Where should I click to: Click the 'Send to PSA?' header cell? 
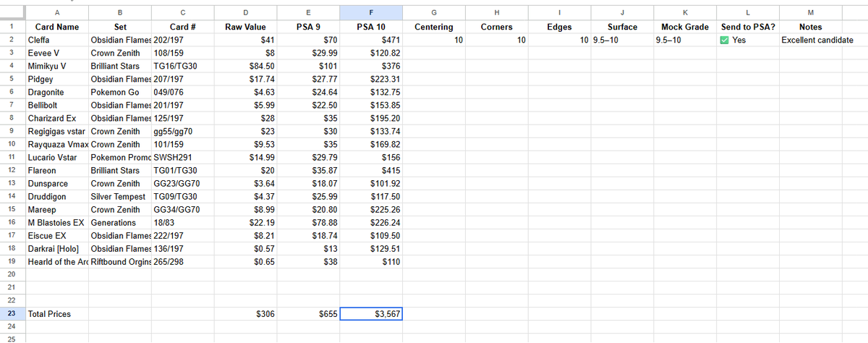pos(748,27)
